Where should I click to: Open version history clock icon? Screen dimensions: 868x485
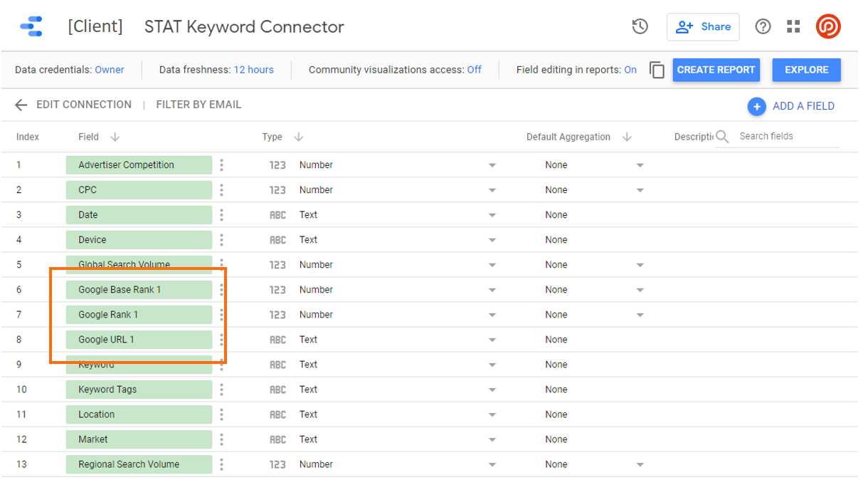pyautogui.click(x=640, y=27)
